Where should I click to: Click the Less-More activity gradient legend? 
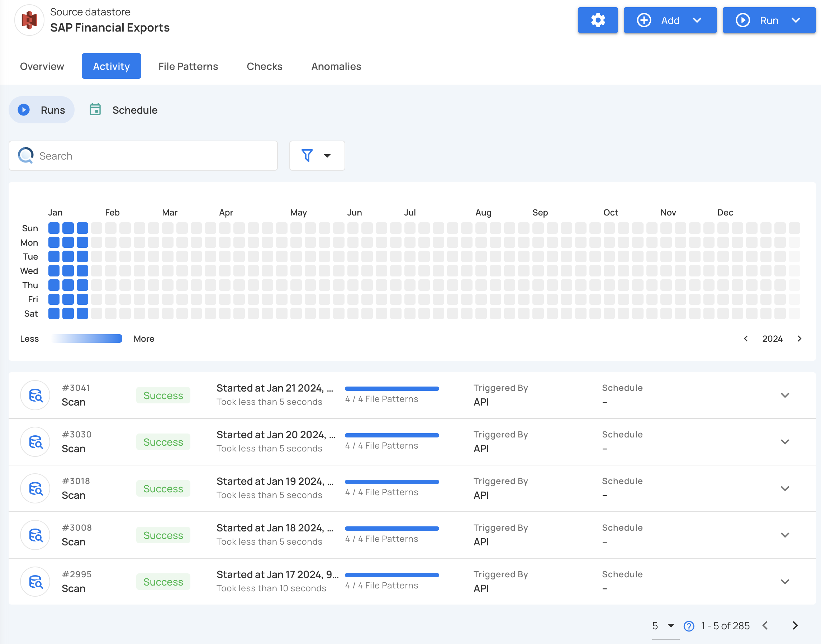click(x=87, y=338)
